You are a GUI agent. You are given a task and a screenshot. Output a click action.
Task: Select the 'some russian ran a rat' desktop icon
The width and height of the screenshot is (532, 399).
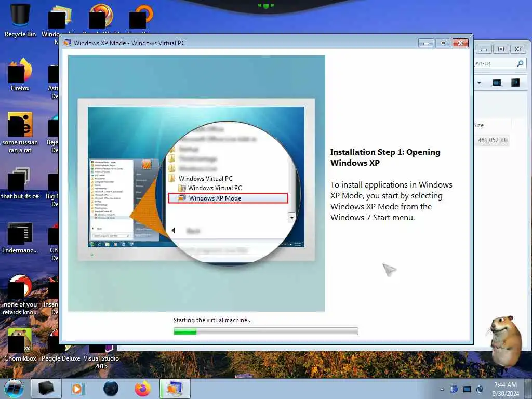20,132
